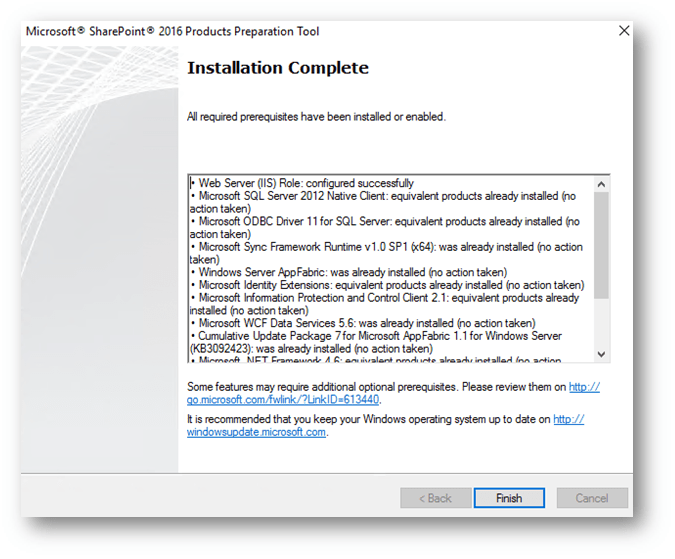
Task: Click the results list scroll down arrow
Action: click(x=601, y=355)
